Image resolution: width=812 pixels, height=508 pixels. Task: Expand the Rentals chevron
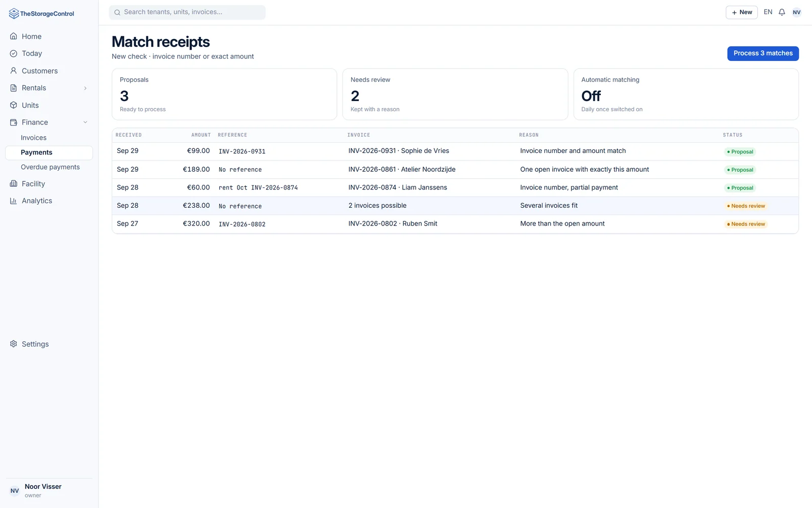(x=85, y=88)
